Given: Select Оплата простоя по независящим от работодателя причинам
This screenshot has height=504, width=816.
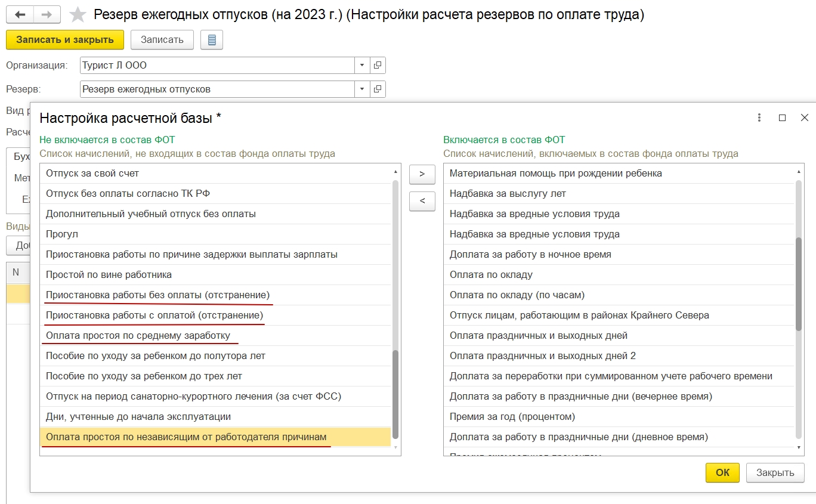Looking at the screenshot, I should (215, 437).
